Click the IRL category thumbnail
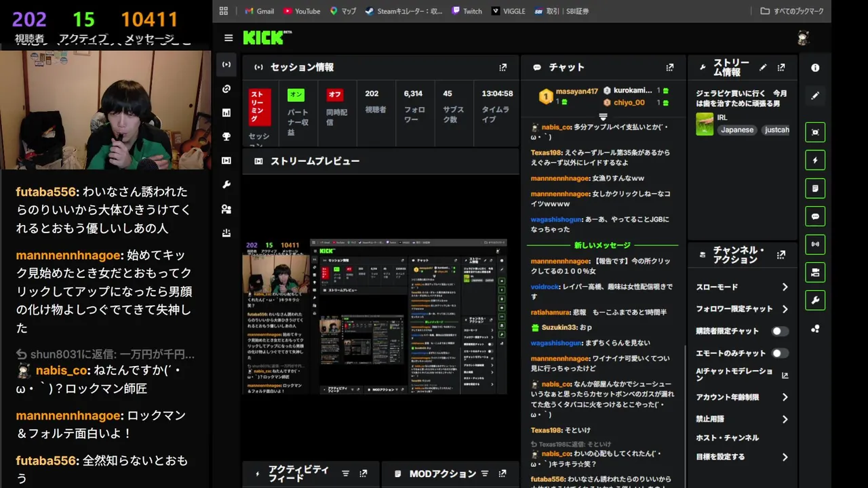Viewport: 868px width, 488px height. pos(705,124)
